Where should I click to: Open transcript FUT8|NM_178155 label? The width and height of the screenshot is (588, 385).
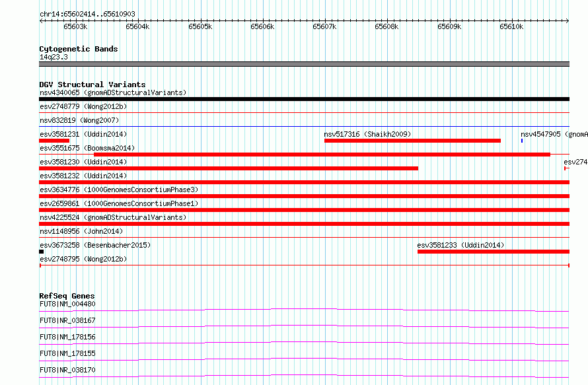tap(67, 353)
